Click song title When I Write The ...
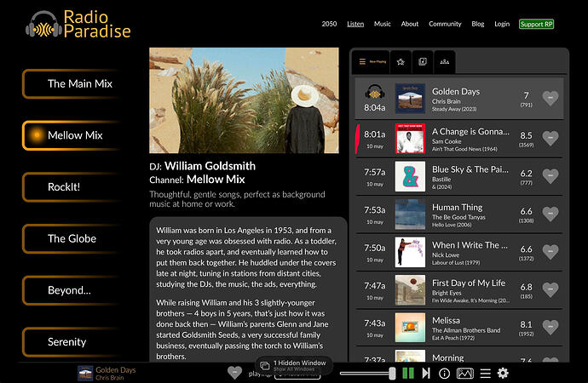The image size is (588, 383). (x=470, y=245)
